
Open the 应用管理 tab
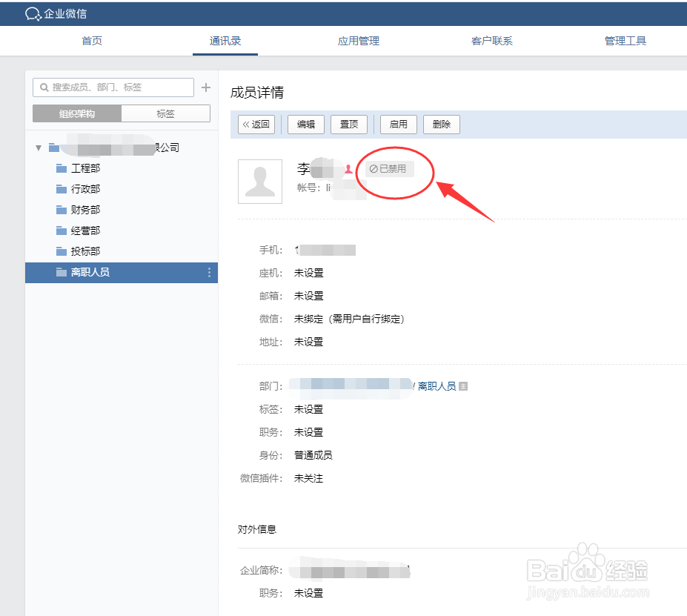tap(358, 41)
